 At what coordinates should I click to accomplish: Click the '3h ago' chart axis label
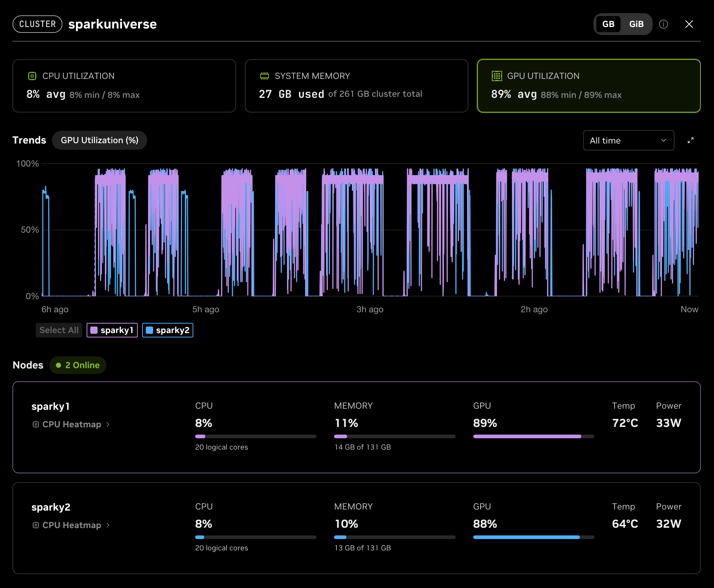click(370, 309)
